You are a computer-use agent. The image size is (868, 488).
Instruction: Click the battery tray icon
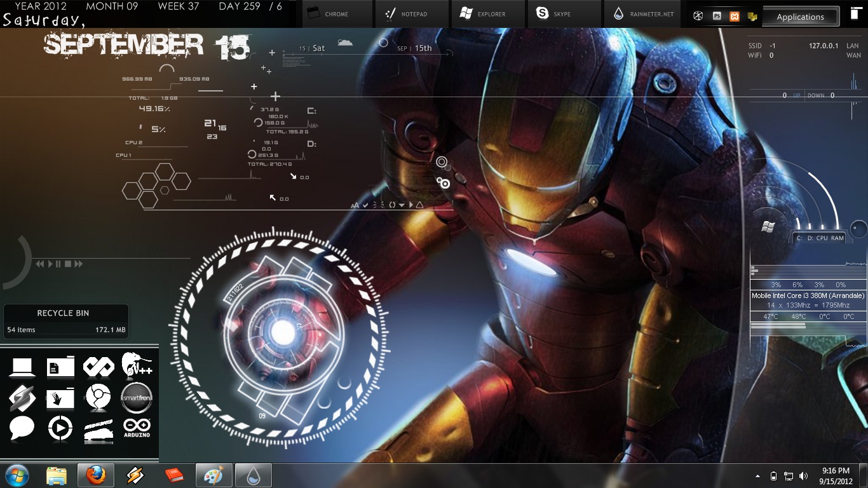(x=773, y=476)
